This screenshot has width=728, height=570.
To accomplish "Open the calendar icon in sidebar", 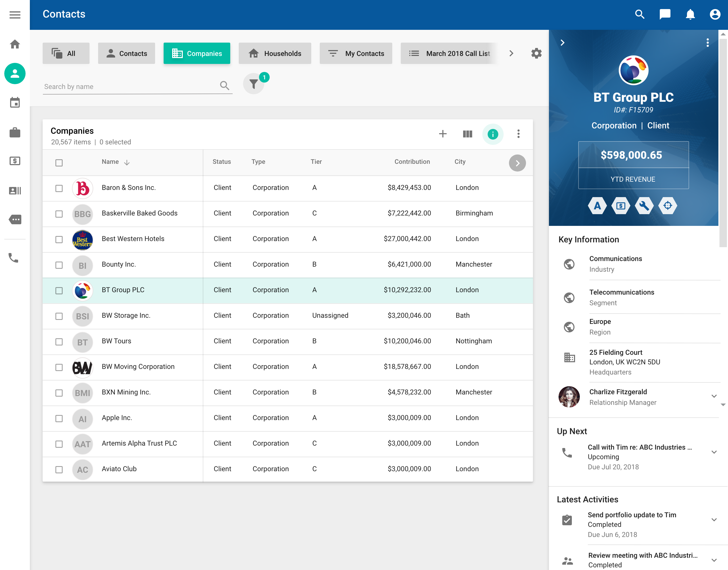I will (15, 103).
